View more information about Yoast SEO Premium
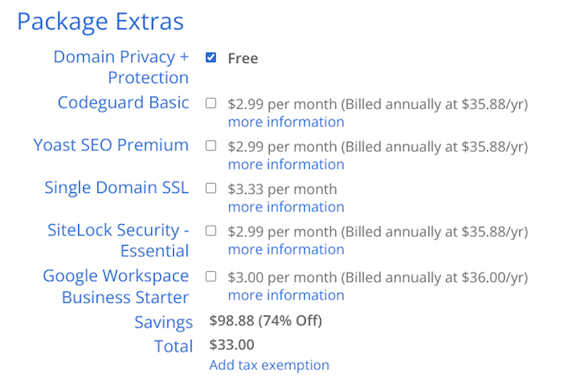The image size is (588, 381). 286,164
